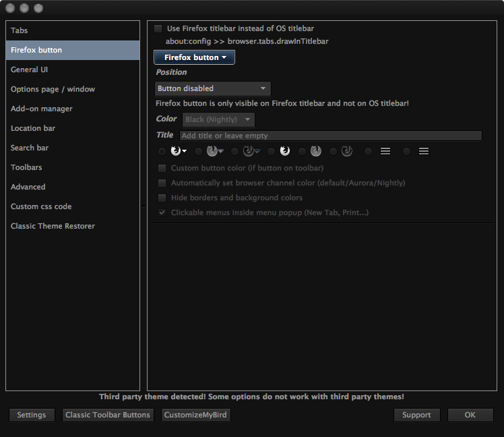Viewport: 504px width, 437px height.
Task: Open the Position dropdown showing Button disabled
Action: (212, 88)
